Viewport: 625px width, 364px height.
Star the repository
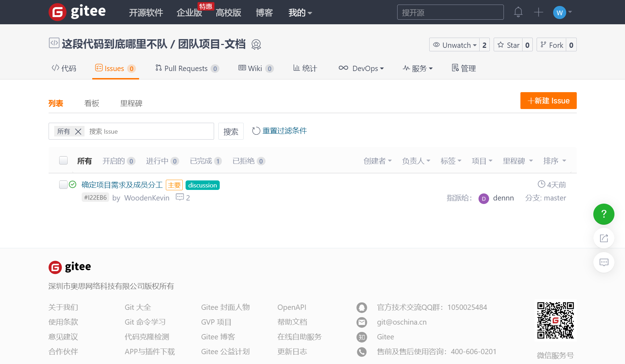tap(508, 45)
